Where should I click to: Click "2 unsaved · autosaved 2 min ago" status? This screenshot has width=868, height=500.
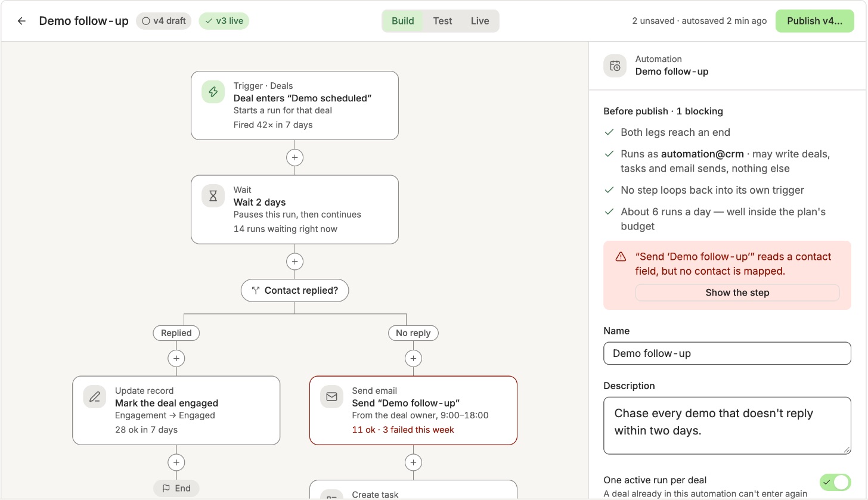pyautogui.click(x=699, y=21)
